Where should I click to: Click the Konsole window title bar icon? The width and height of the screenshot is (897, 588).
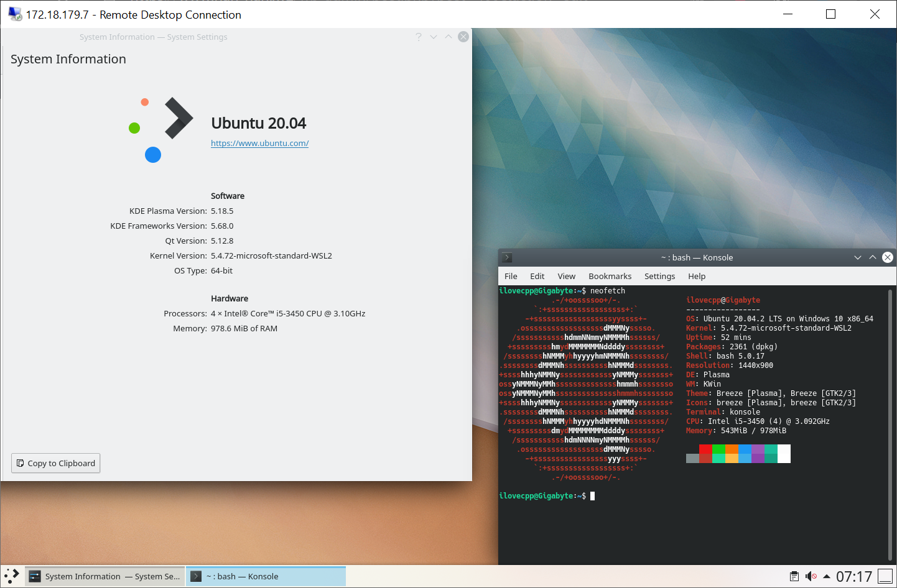point(507,257)
